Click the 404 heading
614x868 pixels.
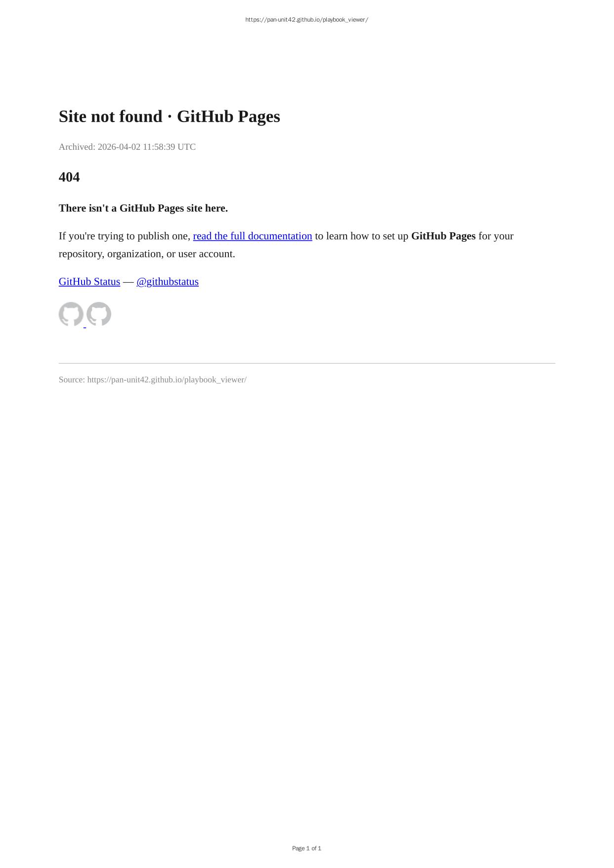click(69, 177)
